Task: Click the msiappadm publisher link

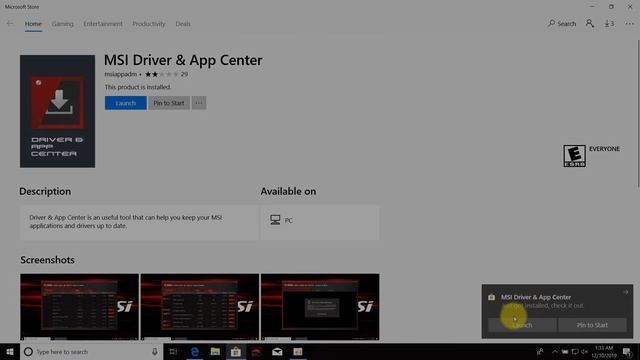Action: (120, 74)
